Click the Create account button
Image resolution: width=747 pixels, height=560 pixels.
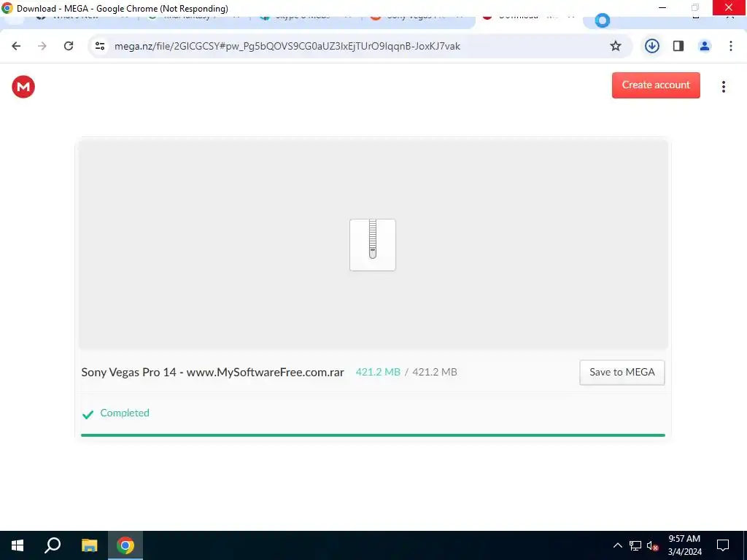coord(656,85)
